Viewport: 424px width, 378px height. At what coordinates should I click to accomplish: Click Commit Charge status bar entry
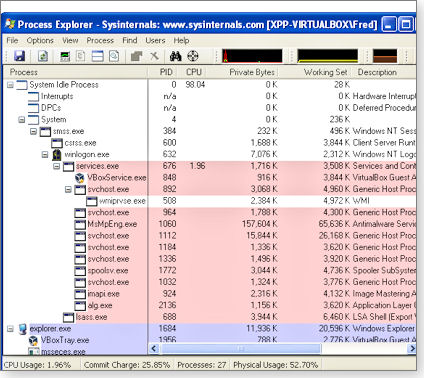click(x=127, y=365)
